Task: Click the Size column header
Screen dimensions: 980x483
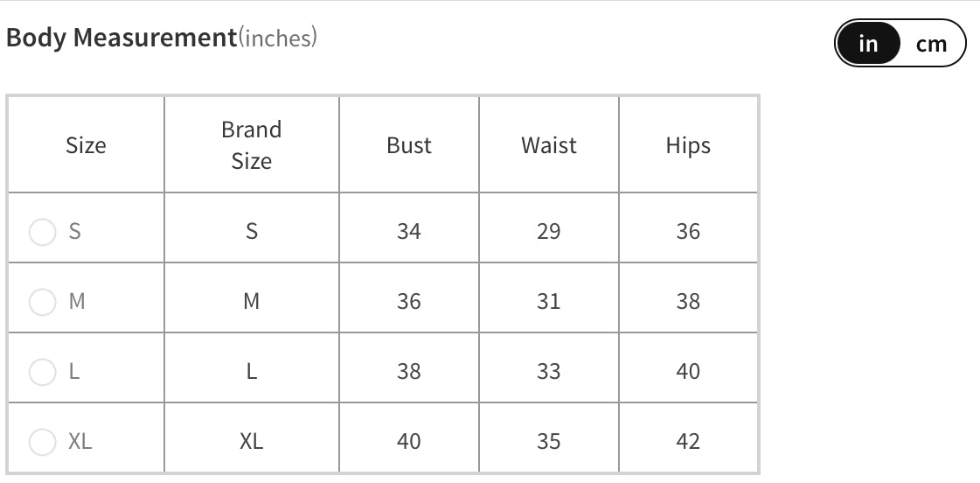Action: pos(86,145)
